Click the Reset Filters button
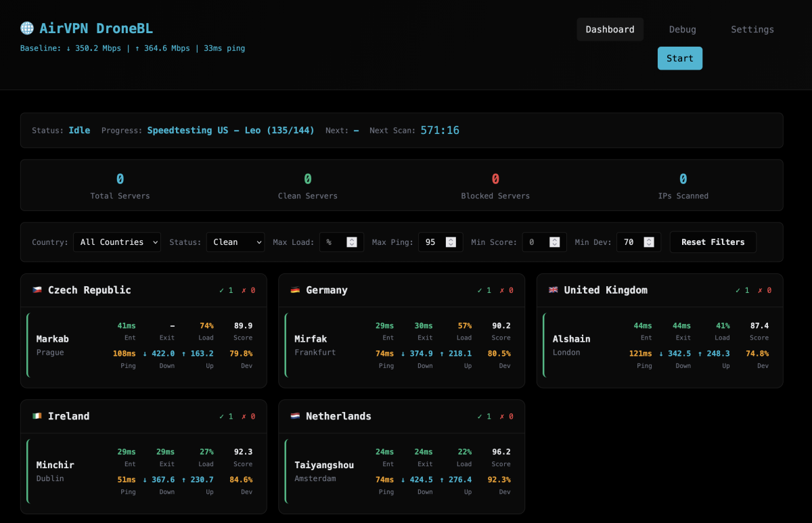 click(713, 242)
